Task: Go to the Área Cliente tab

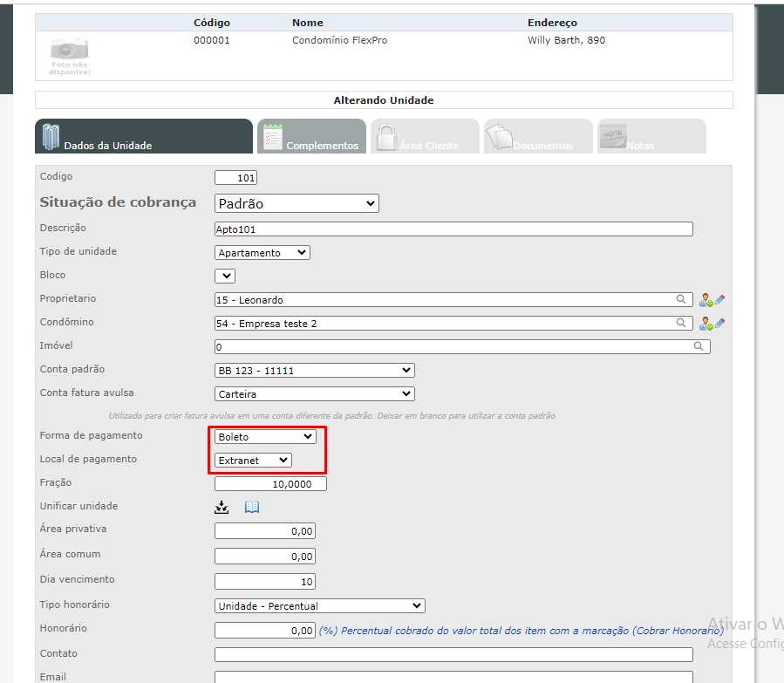Action: point(425,136)
